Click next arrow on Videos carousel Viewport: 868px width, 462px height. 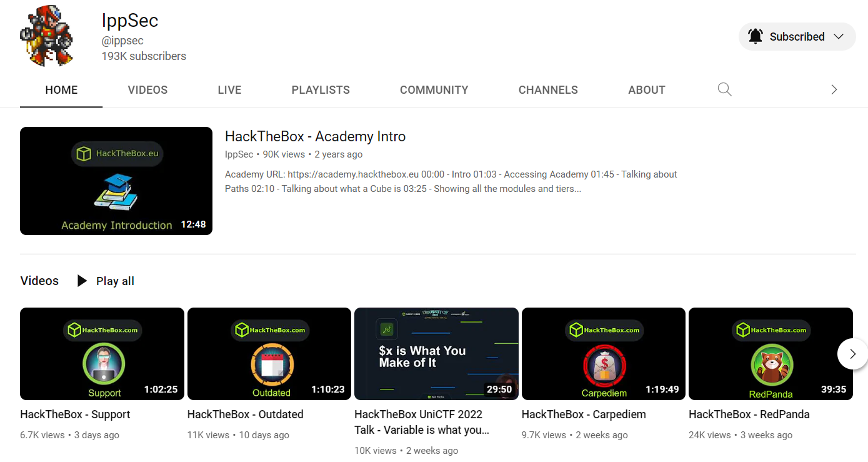(852, 354)
